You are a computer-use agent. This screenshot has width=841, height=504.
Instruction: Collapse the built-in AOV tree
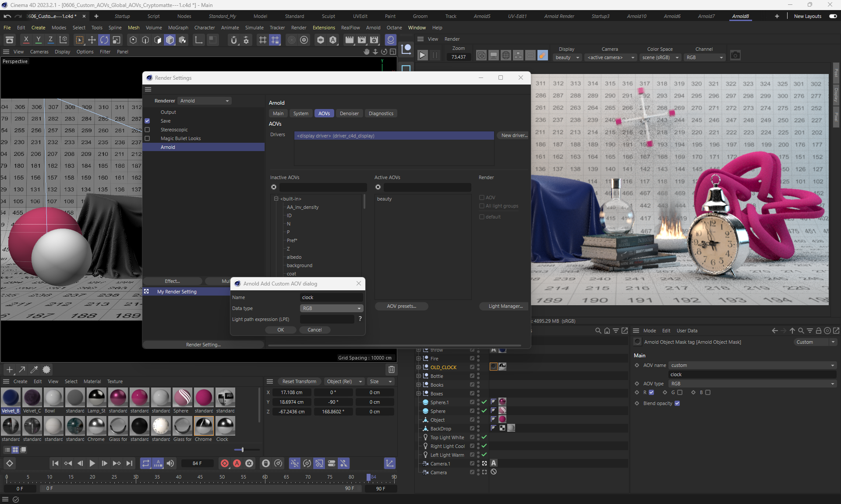click(x=276, y=199)
